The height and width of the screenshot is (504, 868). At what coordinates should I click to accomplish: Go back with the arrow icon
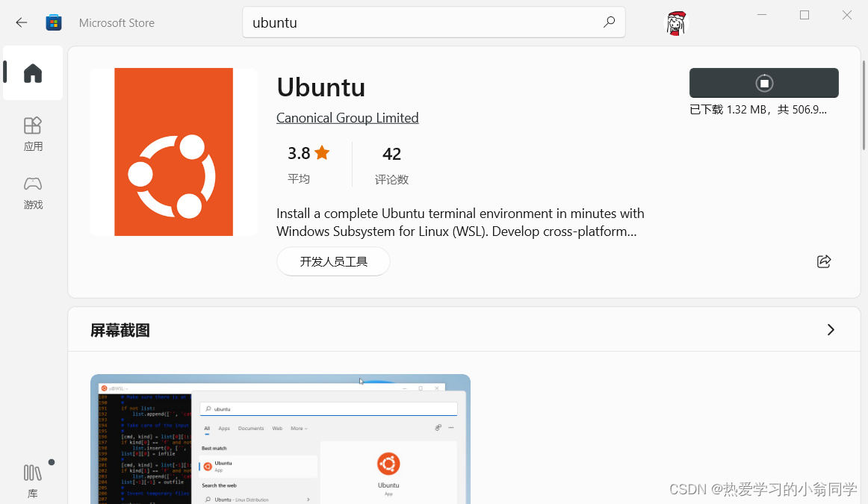click(x=22, y=22)
